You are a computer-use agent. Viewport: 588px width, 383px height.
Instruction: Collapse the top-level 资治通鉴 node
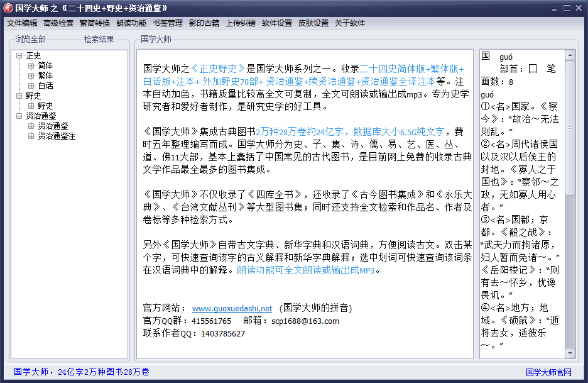pyautogui.click(x=20, y=116)
